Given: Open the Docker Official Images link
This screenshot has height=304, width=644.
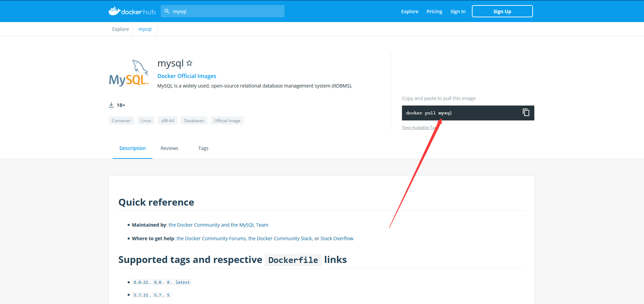Looking at the screenshot, I should coord(187,76).
